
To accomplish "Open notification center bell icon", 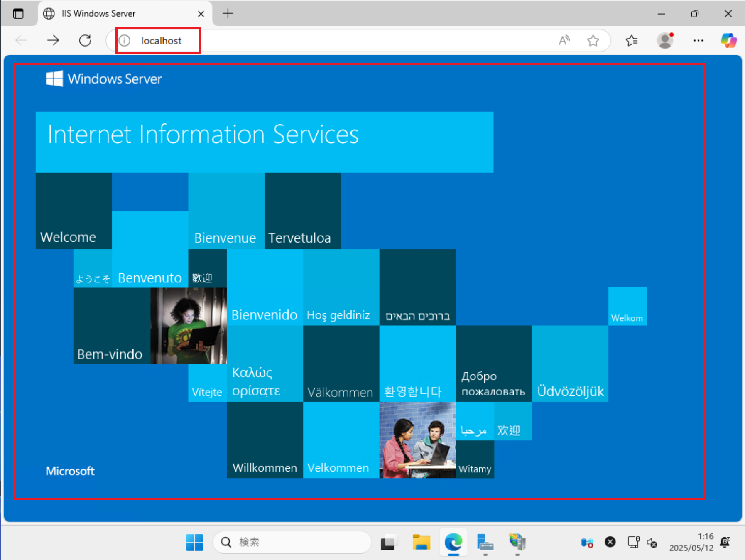I will (725, 542).
